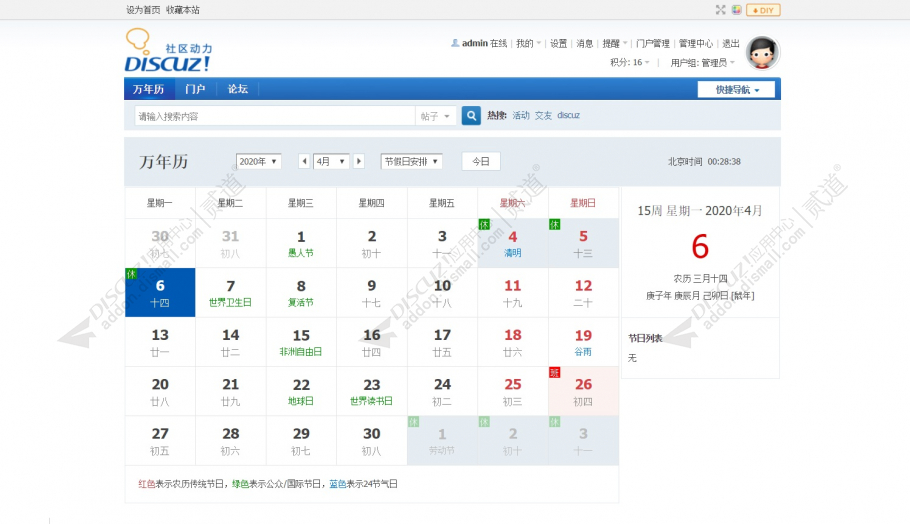Open 设置 in the user menu
Screen dimensions: 910x524
tap(558, 44)
